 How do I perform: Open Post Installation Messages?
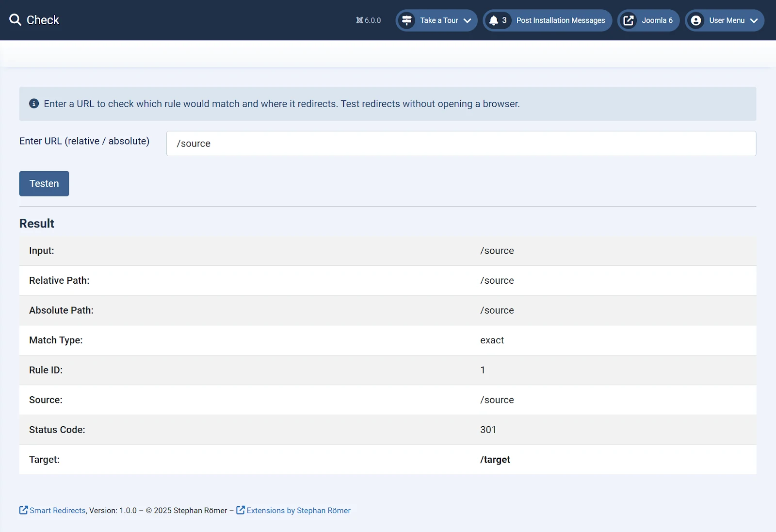[560, 20]
